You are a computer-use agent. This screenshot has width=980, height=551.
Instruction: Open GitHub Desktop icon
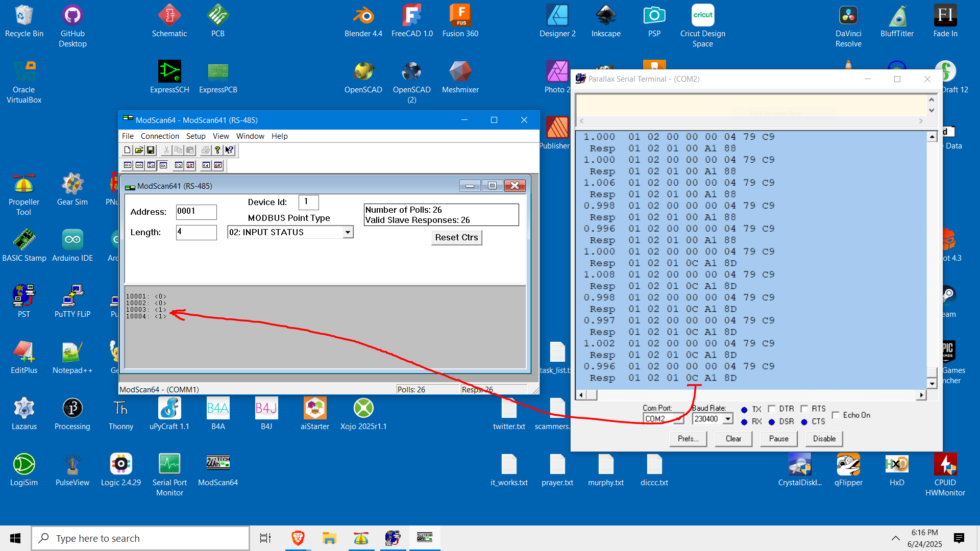[72, 27]
